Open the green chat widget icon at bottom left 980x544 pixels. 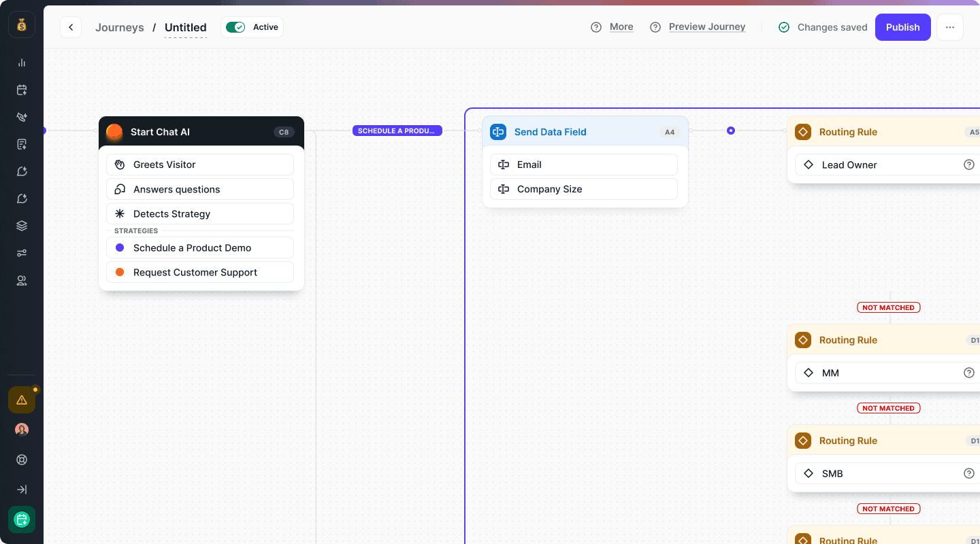(21, 519)
